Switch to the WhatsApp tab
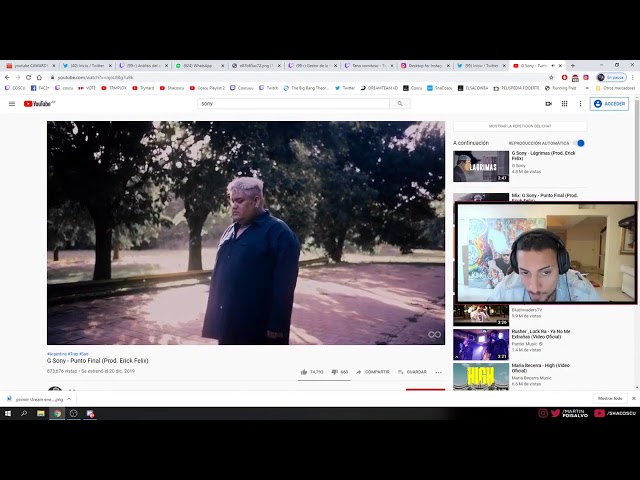 tap(200, 65)
